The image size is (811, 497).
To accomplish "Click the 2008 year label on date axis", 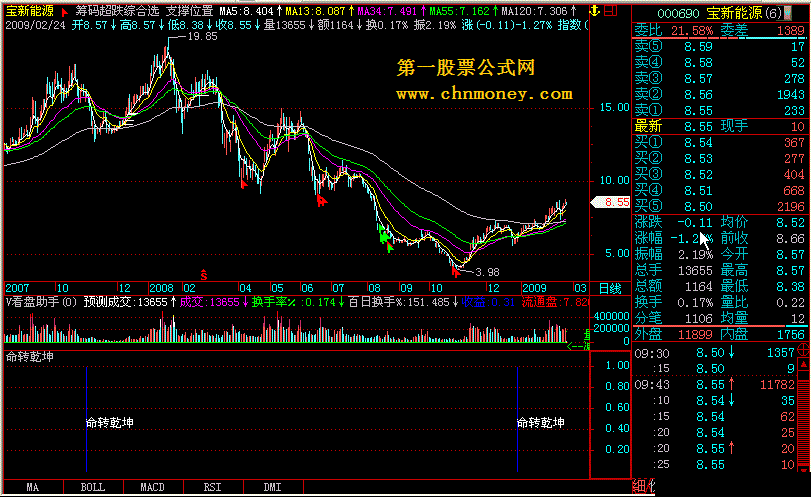I will 161,288.
